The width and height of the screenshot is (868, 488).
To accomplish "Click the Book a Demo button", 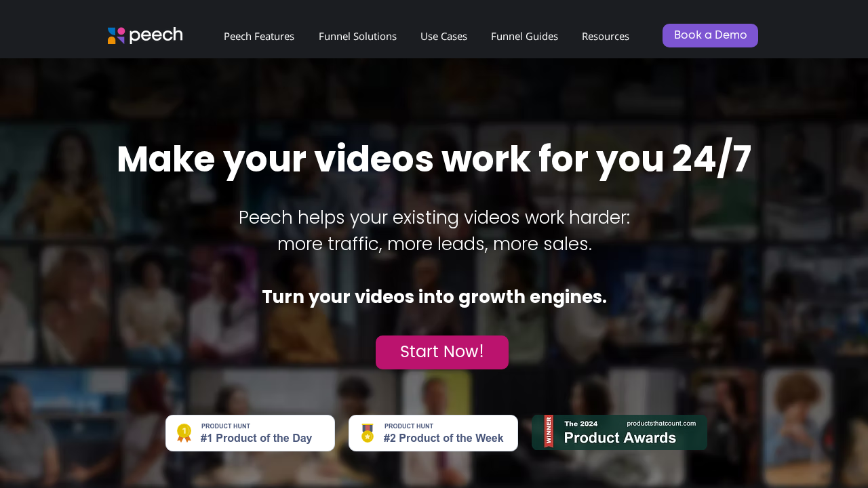I will [x=710, y=35].
